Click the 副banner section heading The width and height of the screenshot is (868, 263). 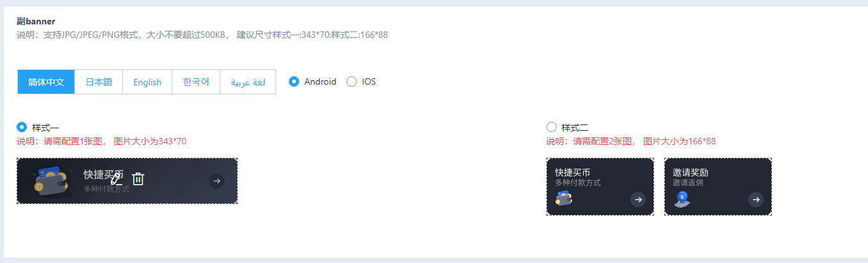pos(36,21)
